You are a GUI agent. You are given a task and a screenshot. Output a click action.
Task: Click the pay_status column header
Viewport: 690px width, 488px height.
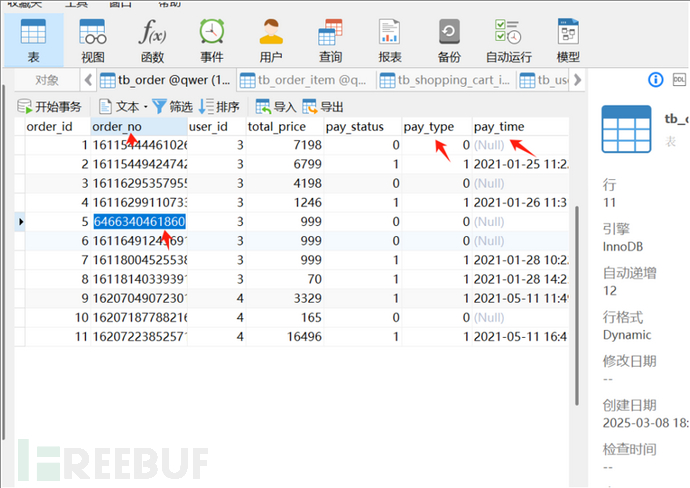(363, 127)
